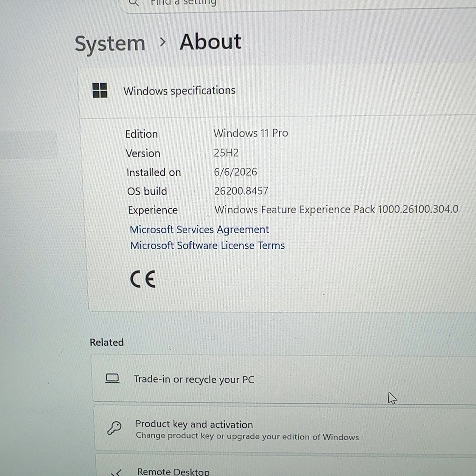Open Microsoft Services Agreement link
476x476 pixels.
point(199,229)
